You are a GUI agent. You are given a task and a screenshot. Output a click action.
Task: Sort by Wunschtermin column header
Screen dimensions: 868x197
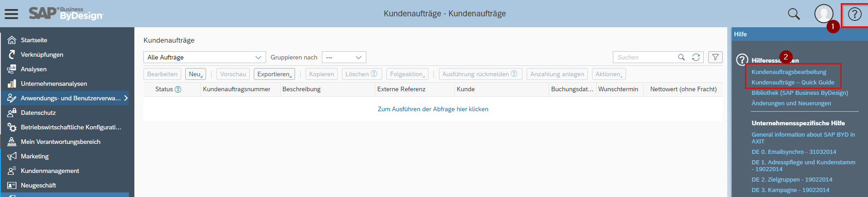click(618, 89)
